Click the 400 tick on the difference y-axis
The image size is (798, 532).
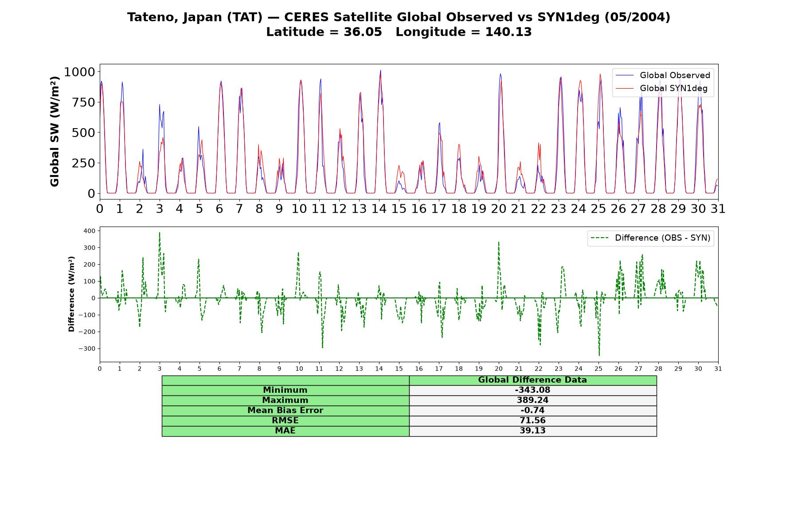point(89,231)
